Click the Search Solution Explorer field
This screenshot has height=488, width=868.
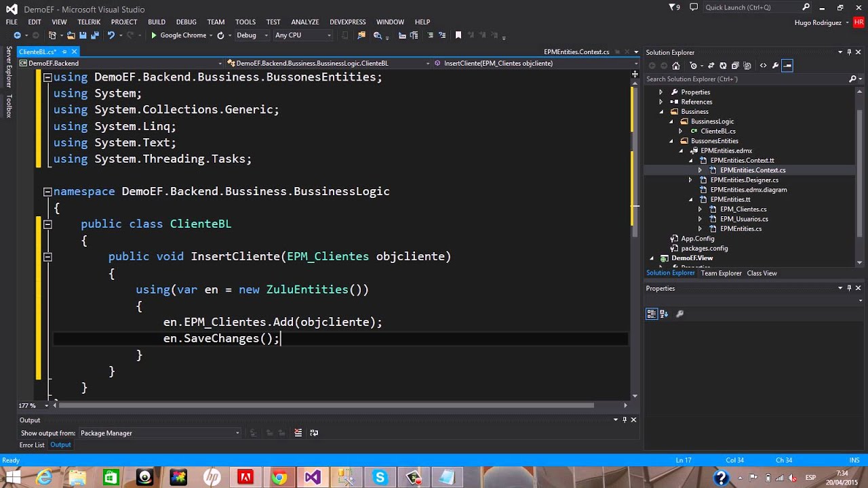[x=753, y=79]
